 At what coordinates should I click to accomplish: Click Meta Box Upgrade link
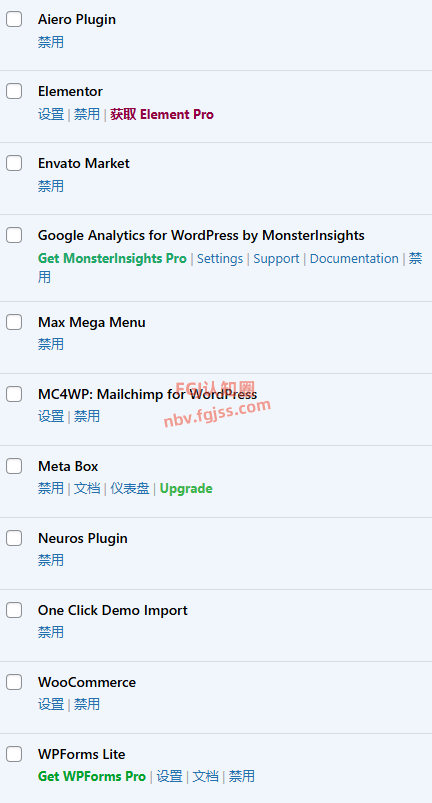click(186, 489)
